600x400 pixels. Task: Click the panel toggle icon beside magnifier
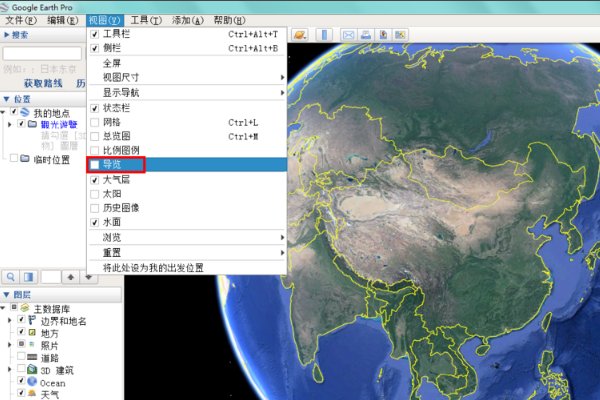point(29,276)
